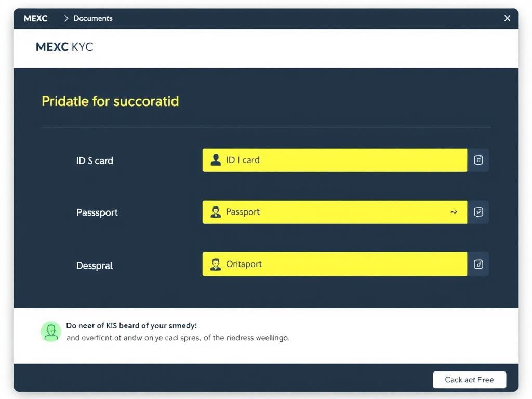
Task: Open the square icon right of ID I card
Action: 478,160
